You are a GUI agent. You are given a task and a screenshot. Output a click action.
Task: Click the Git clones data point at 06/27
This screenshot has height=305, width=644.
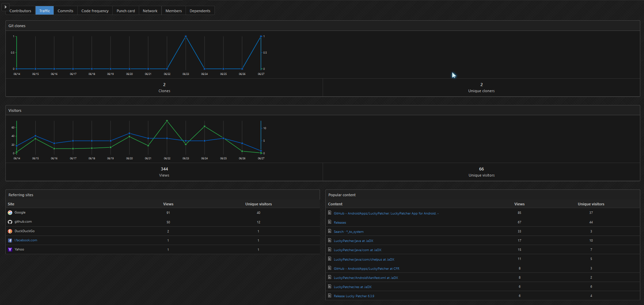point(261,36)
